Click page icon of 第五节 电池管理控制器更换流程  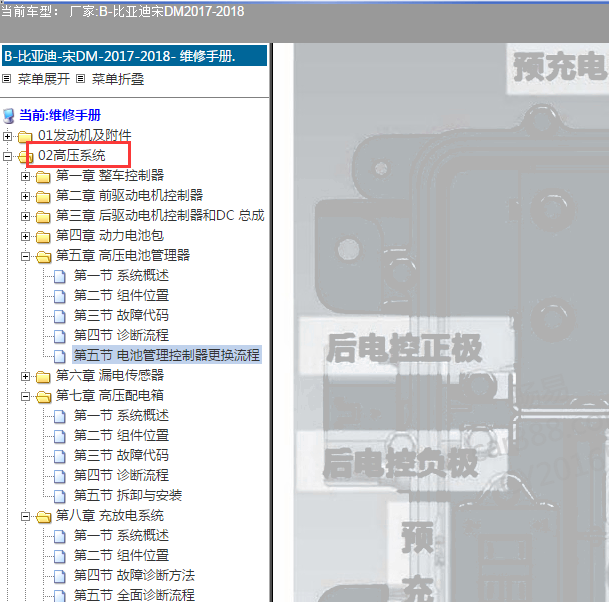(59, 356)
